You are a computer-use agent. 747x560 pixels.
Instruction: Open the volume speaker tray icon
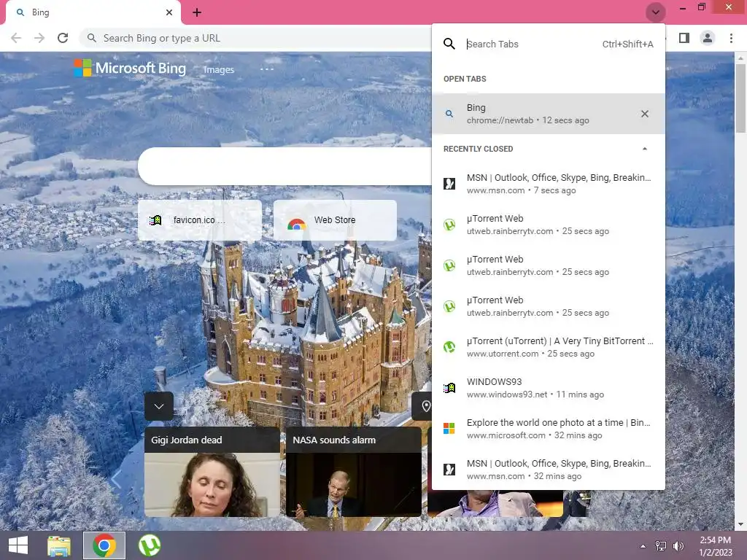point(678,546)
